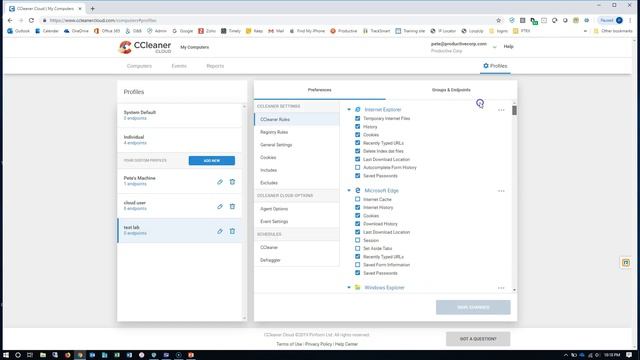This screenshot has width=640, height=360.
Task: Open the OneDrive bookmark
Action: tap(76, 31)
